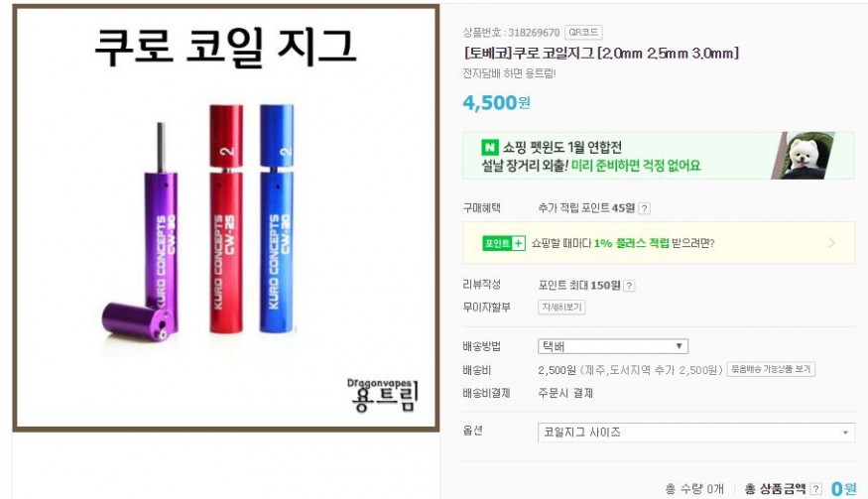Click the main 쿠로 코일 지그 product image
The height and width of the screenshot is (499, 868).
pyautogui.click(x=226, y=217)
